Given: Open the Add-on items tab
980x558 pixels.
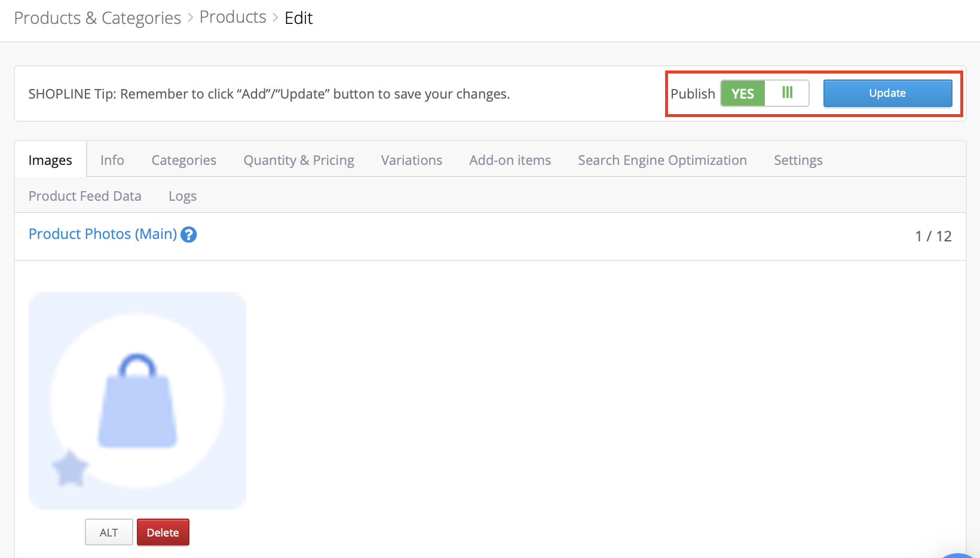Looking at the screenshot, I should (x=510, y=160).
